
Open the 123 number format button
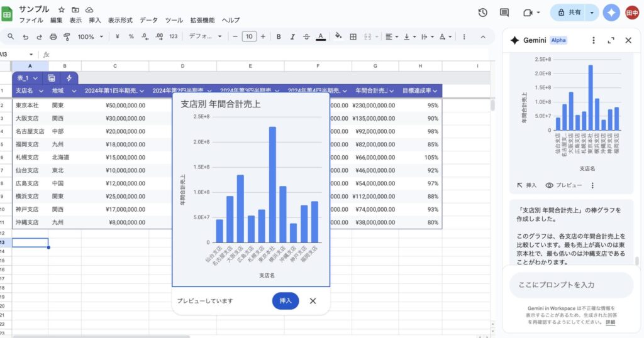click(x=174, y=36)
